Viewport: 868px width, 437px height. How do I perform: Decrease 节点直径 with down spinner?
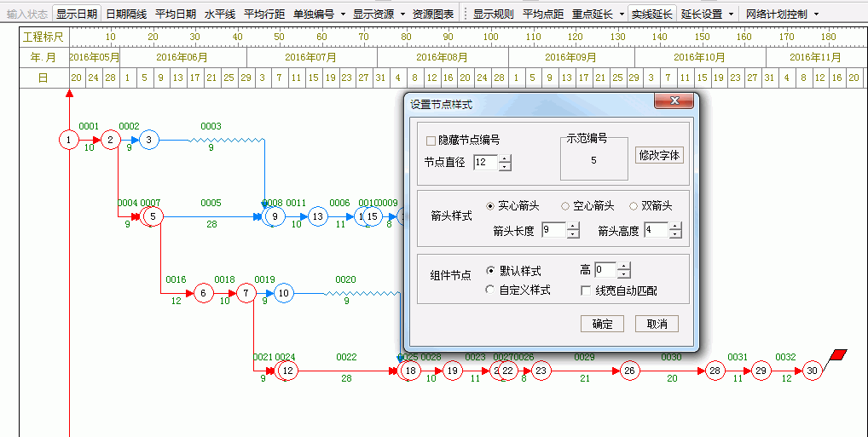coord(505,166)
